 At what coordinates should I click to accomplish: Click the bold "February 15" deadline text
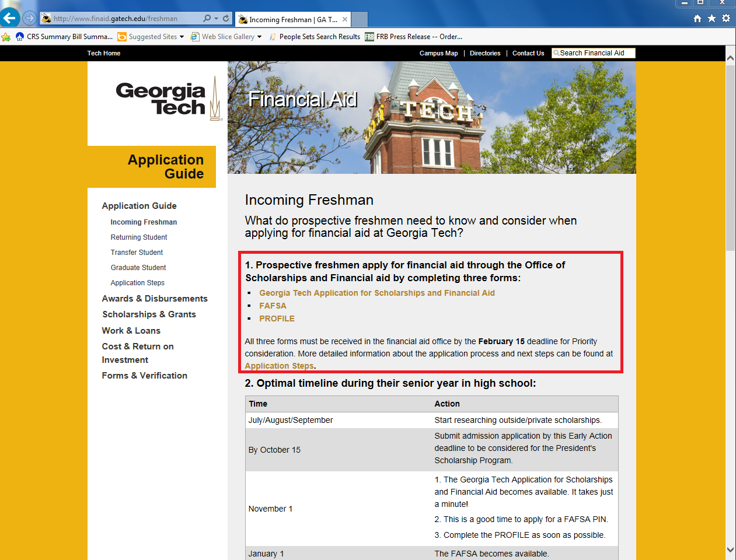coord(501,341)
